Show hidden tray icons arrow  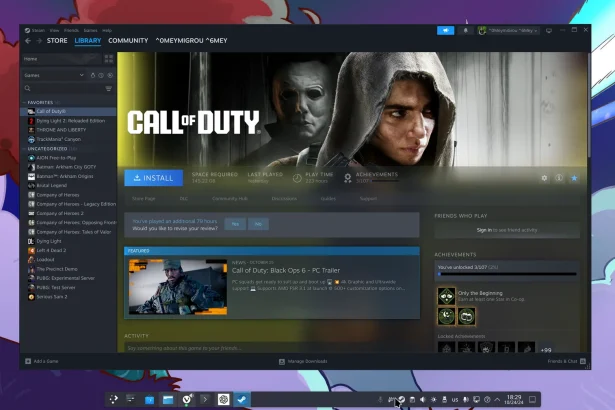(497, 399)
